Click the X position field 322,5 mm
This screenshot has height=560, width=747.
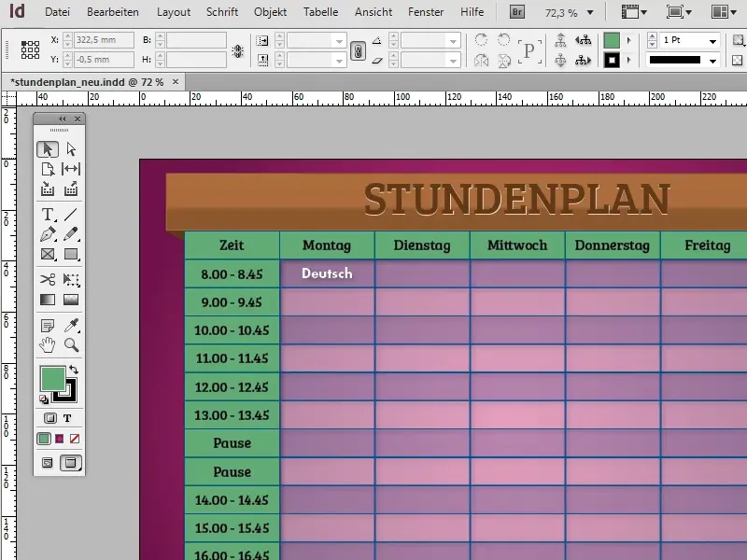tap(104, 40)
